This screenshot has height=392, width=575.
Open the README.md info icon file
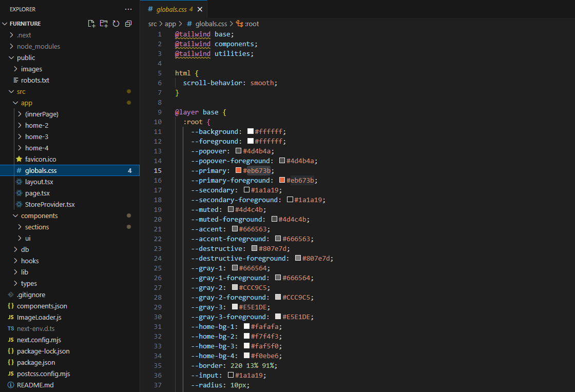point(35,385)
